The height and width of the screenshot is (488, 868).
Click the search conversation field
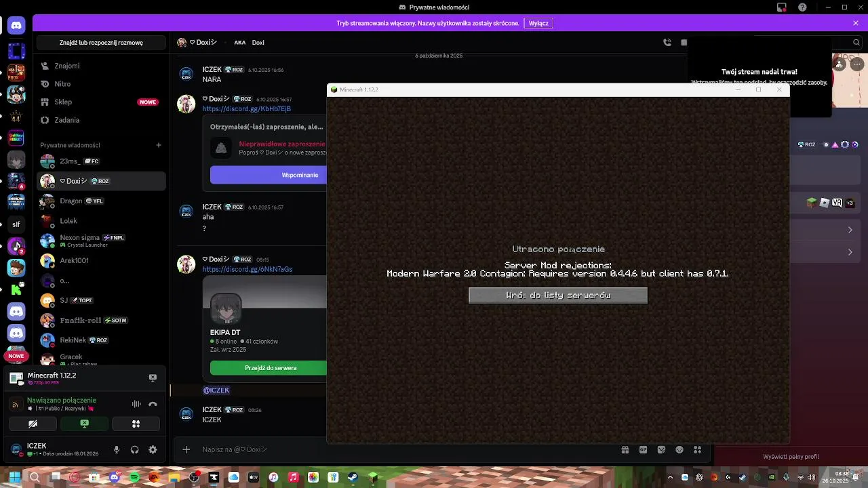tap(101, 43)
